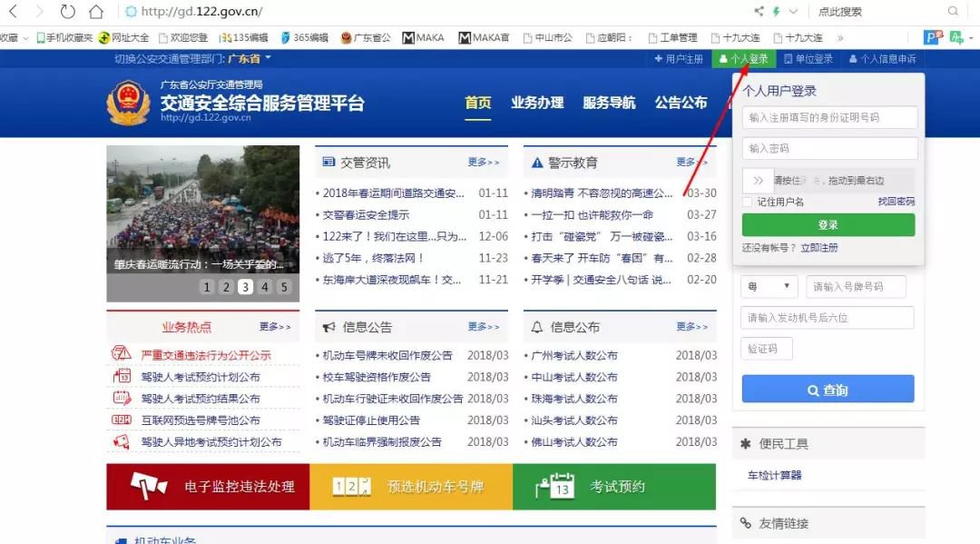
Task: Switch carousel to slide 5
Action: (283, 287)
